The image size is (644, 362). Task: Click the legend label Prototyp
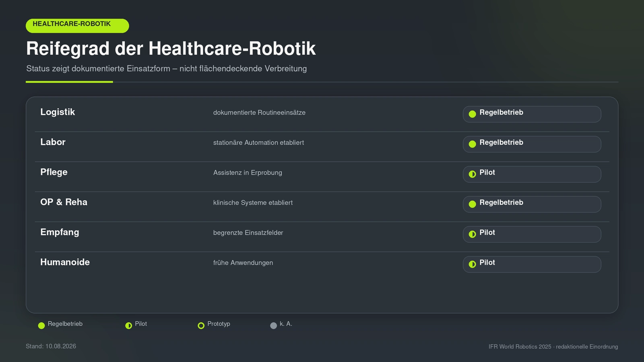tap(219, 324)
